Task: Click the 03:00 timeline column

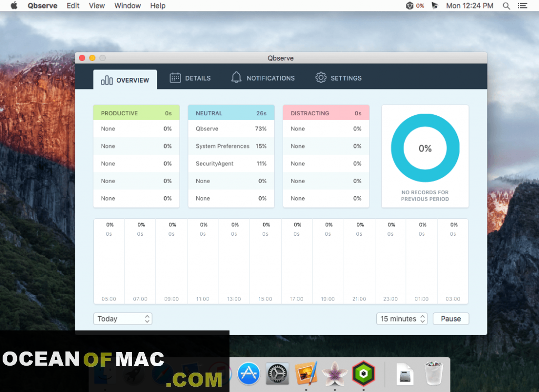Action: pyautogui.click(x=453, y=261)
